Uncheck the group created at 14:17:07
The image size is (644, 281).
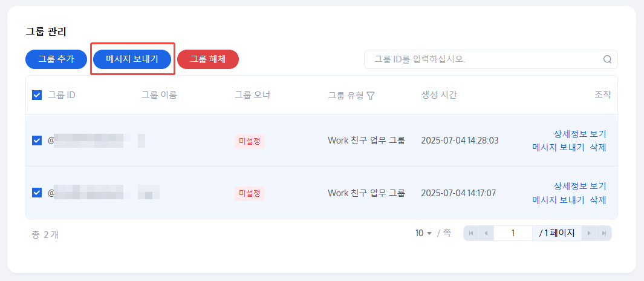coord(36,192)
